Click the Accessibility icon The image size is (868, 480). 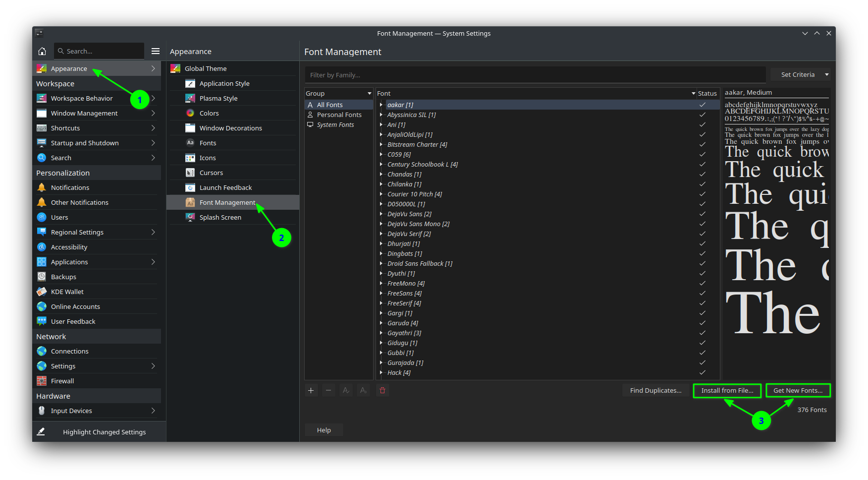42,247
